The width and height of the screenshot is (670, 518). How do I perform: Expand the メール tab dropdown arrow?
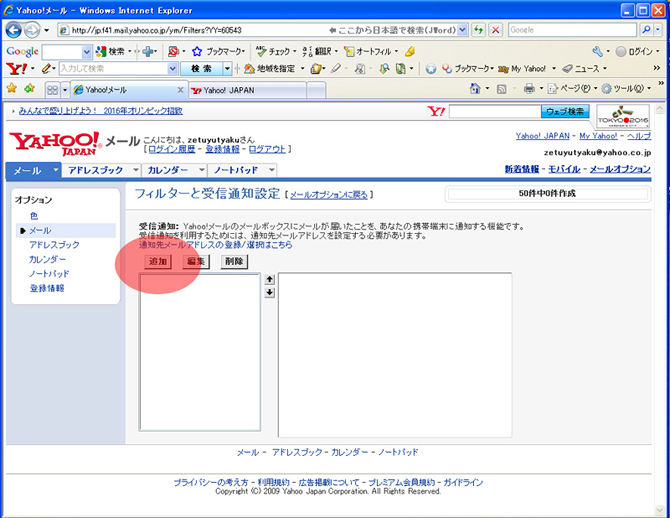click(56, 170)
